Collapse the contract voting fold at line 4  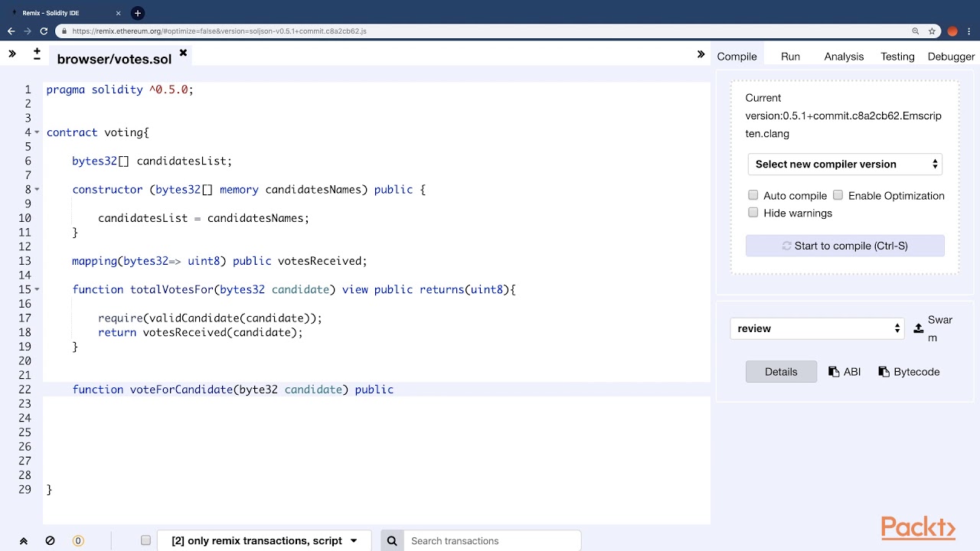click(x=37, y=132)
